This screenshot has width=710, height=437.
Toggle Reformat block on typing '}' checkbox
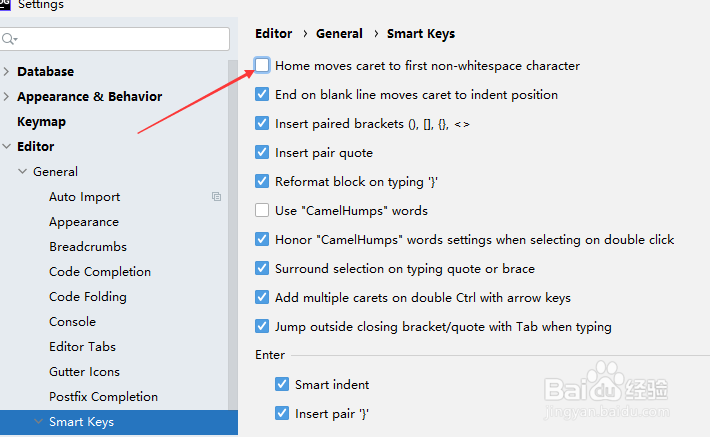(x=262, y=182)
